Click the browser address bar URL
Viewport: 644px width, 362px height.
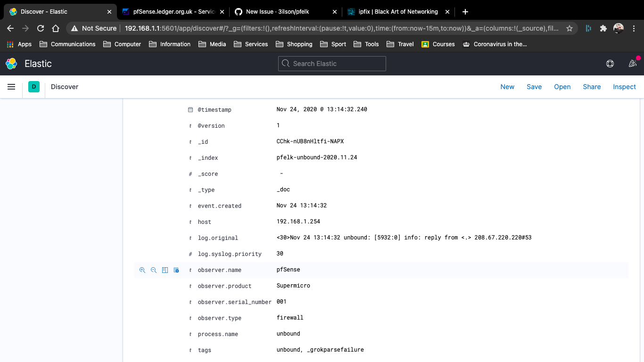click(x=342, y=28)
